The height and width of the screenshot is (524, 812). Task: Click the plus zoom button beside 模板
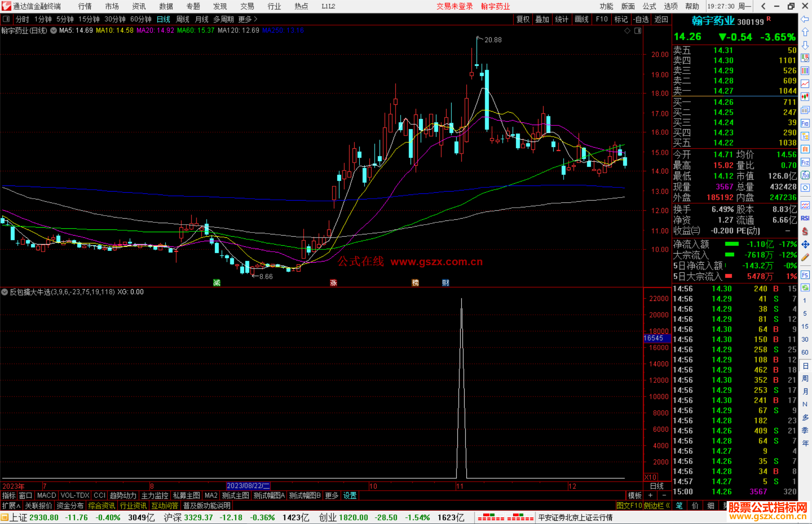point(650,495)
